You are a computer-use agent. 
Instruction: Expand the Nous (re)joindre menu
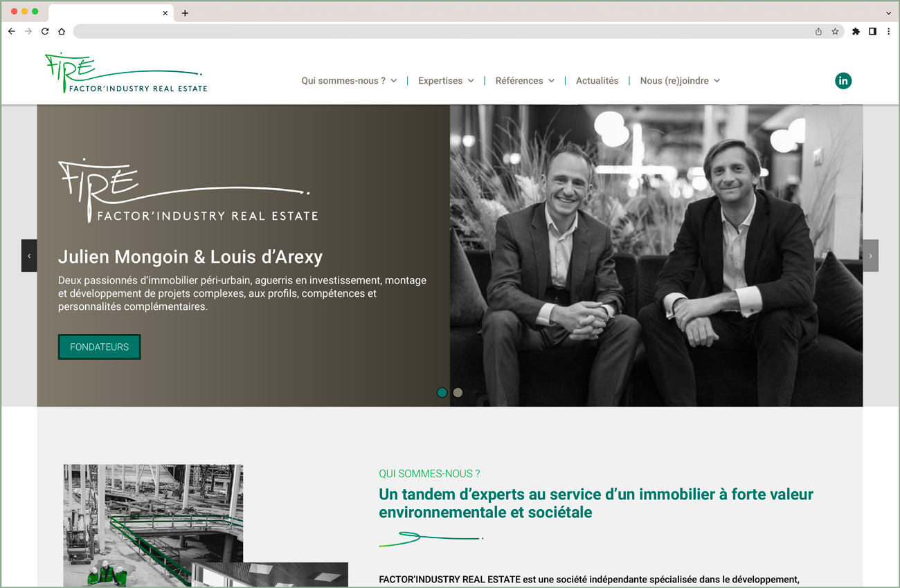click(680, 81)
